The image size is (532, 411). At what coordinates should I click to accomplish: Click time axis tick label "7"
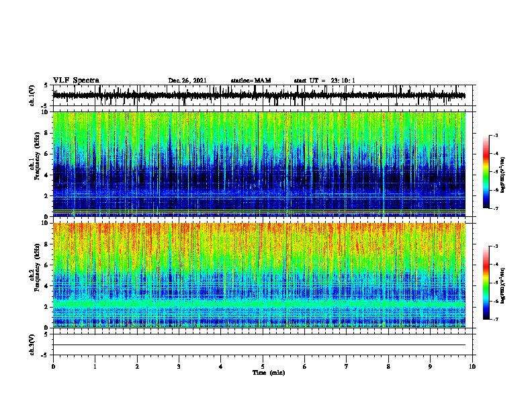(x=347, y=367)
